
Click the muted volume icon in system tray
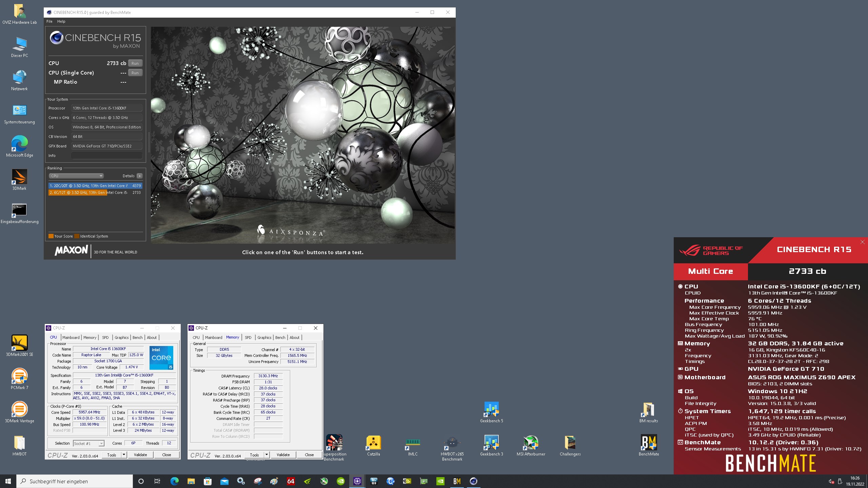coord(831,481)
